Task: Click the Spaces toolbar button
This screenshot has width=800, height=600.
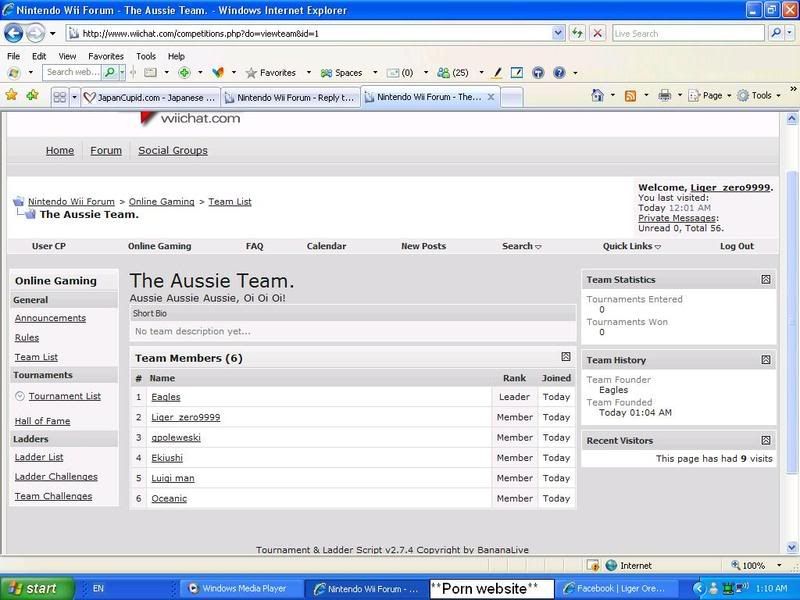Action: [341, 73]
